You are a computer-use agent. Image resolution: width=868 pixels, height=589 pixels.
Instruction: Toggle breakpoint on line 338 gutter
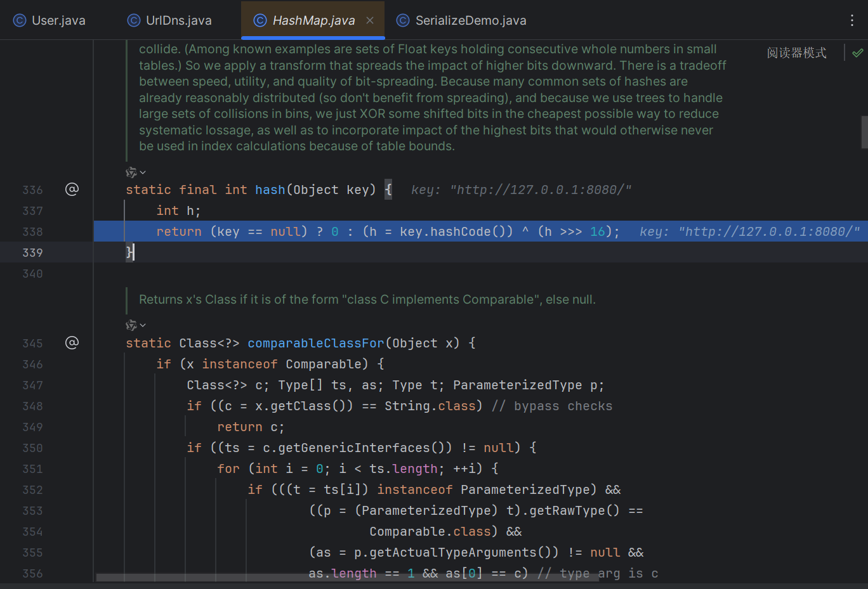[x=33, y=232]
